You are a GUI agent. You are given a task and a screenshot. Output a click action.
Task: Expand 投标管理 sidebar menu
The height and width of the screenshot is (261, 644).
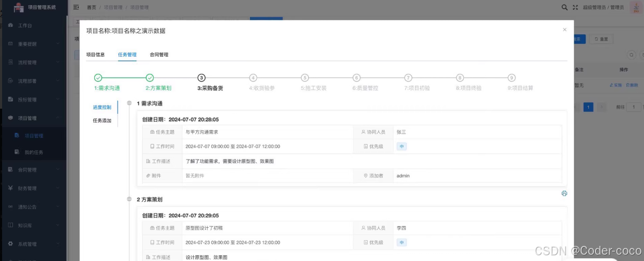[x=33, y=99]
